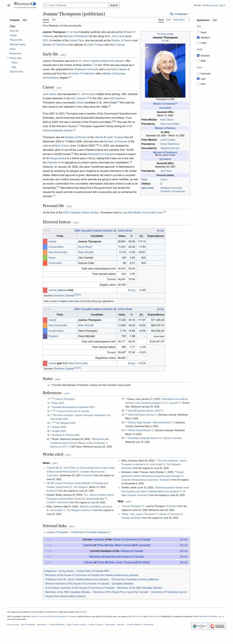Select Small text size
Image resolution: width=233 pixels, height=644 pixels.
198,32
